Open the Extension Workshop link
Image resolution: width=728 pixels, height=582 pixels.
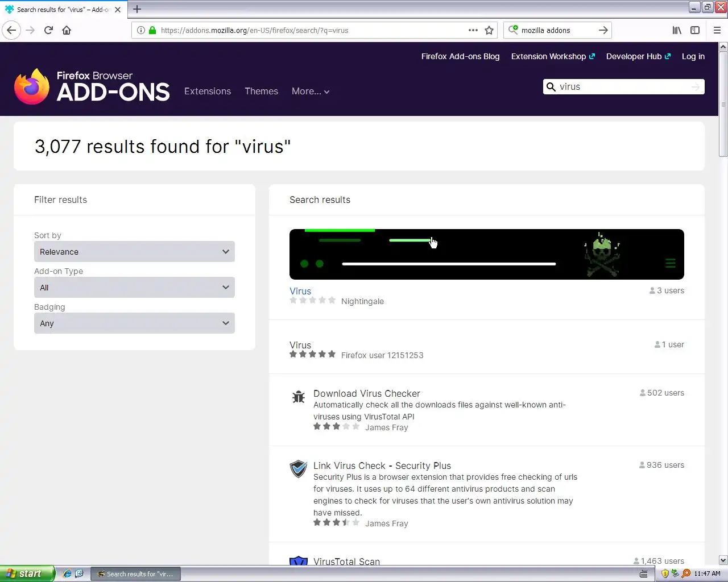tap(553, 56)
